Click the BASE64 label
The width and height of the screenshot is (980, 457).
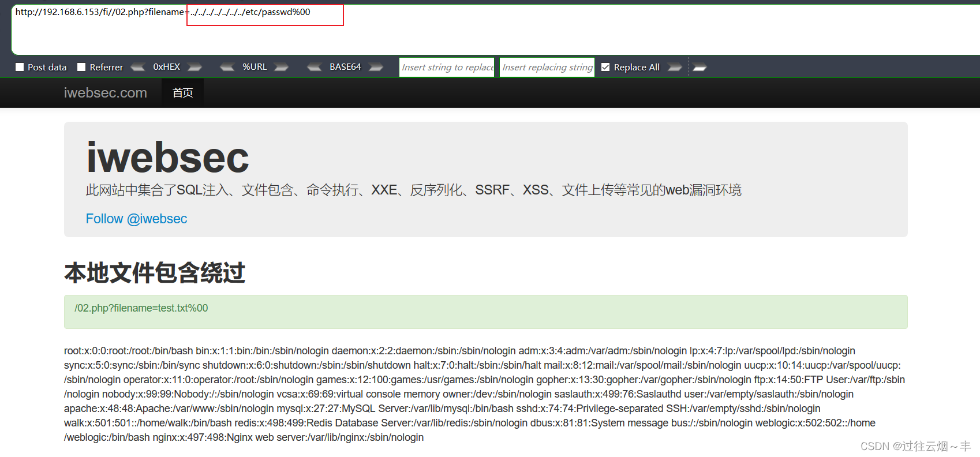(x=345, y=67)
